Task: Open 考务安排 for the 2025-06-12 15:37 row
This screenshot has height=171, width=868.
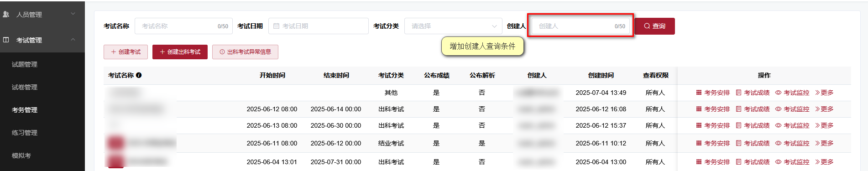Action: 713,125
